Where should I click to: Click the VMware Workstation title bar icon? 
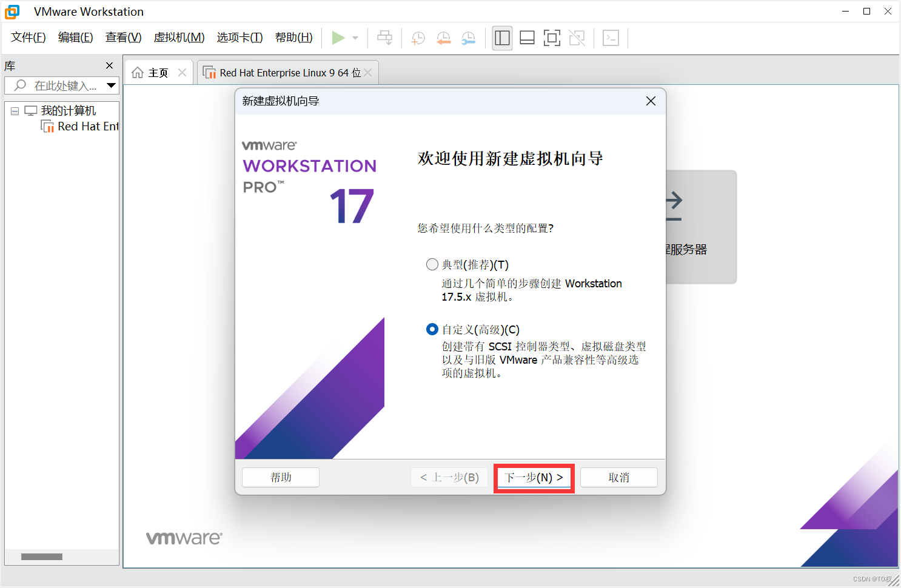tap(12, 12)
